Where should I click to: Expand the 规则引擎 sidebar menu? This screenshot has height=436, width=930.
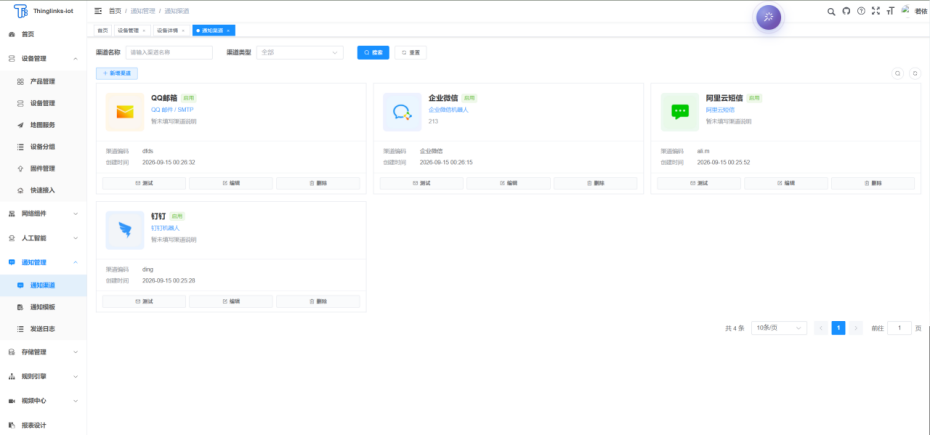tap(43, 377)
